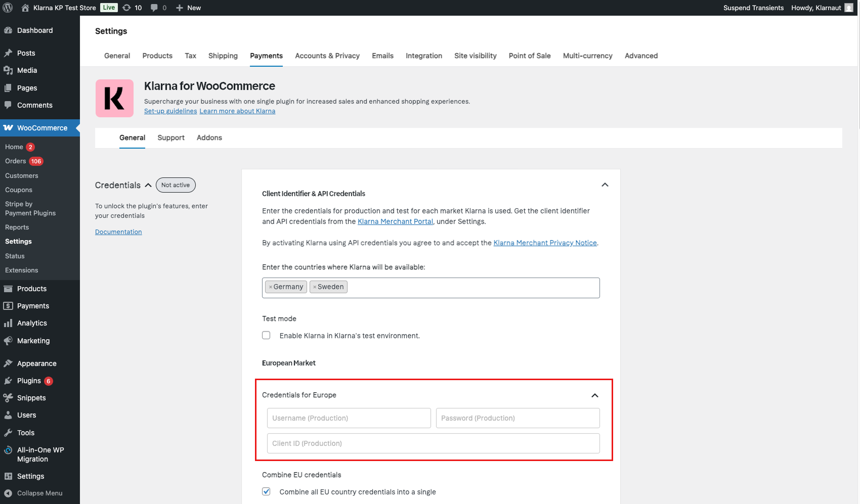Image resolution: width=860 pixels, height=504 pixels.
Task: Click the Klarnaut user avatar
Action: tap(849, 8)
